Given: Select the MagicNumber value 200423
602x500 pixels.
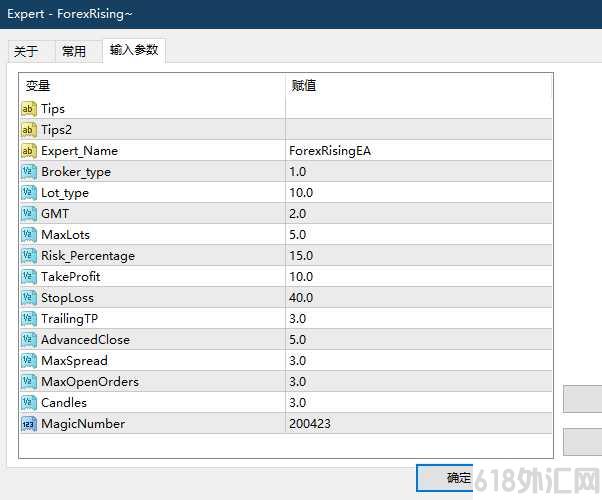Looking at the screenshot, I should pyautogui.click(x=310, y=424).
